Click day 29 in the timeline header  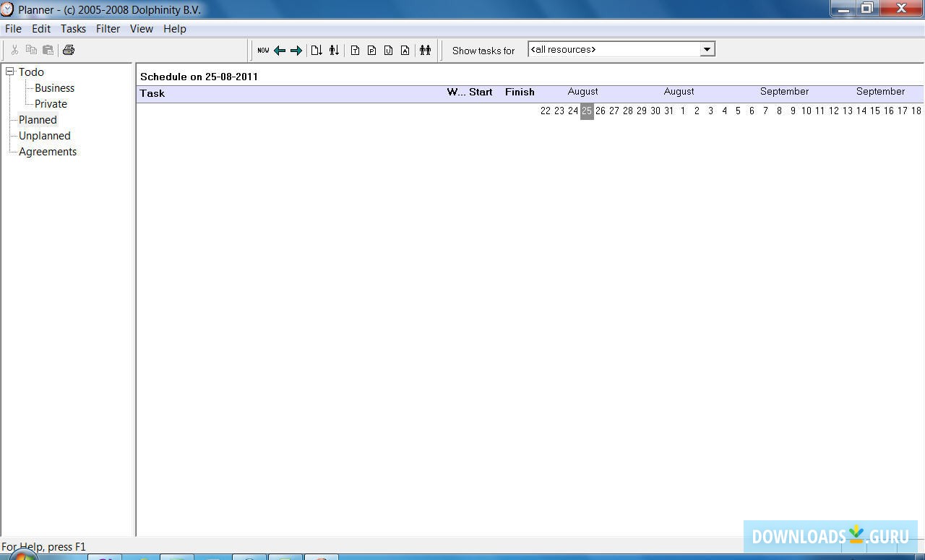pyautogui.click(x=642, y=111)
